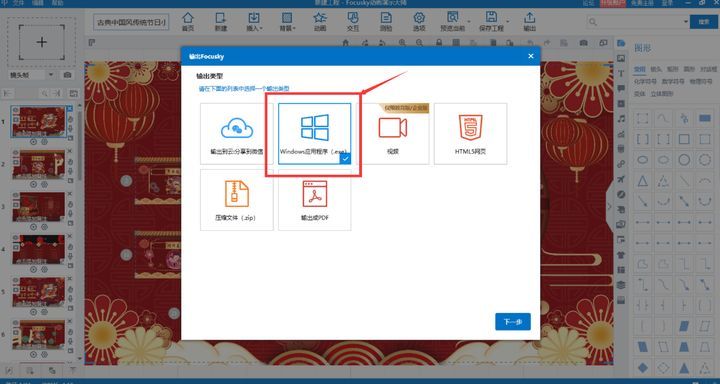Open the Insert dropdown in toolbar

254,22
